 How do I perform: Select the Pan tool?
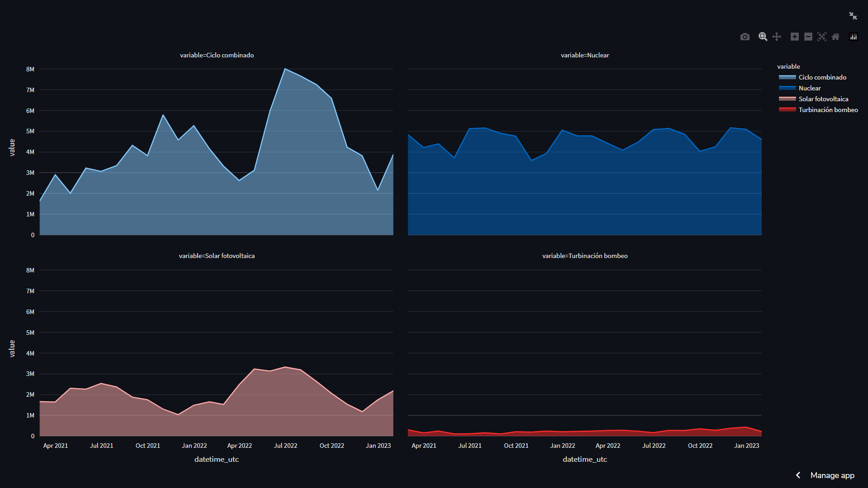[x=777, y=37]
